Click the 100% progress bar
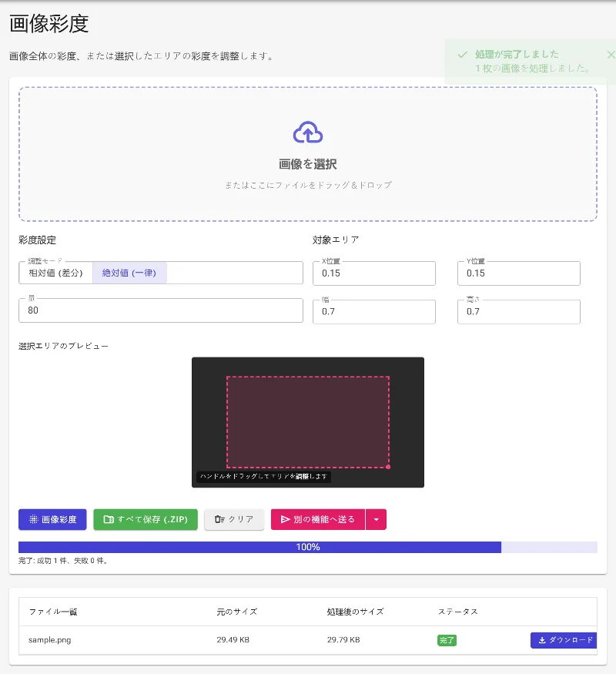616x674 pixels. (x=307, y=547)
